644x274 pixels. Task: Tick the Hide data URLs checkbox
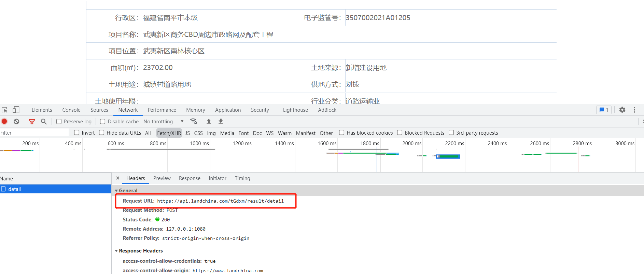pyautogui.click(x=101, y=133)
